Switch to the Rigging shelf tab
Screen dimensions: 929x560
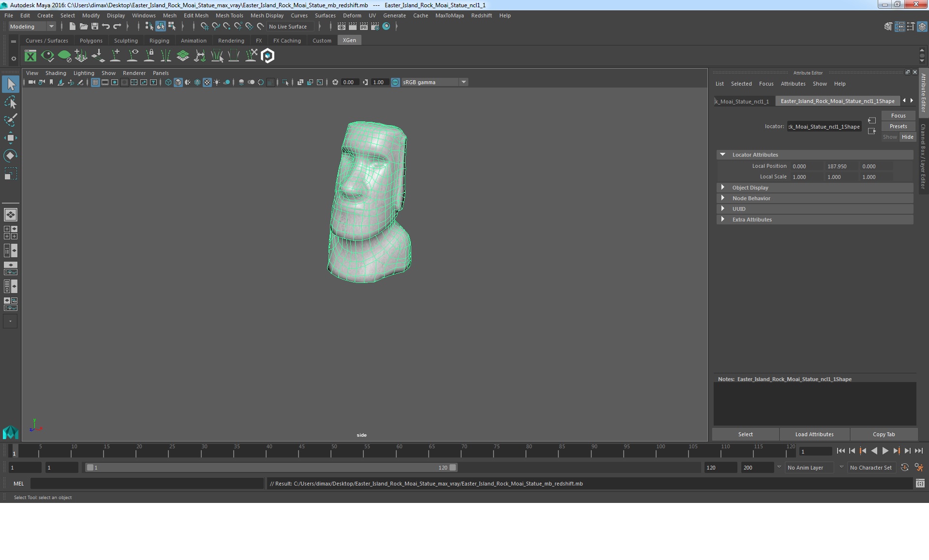coord(159,41)
